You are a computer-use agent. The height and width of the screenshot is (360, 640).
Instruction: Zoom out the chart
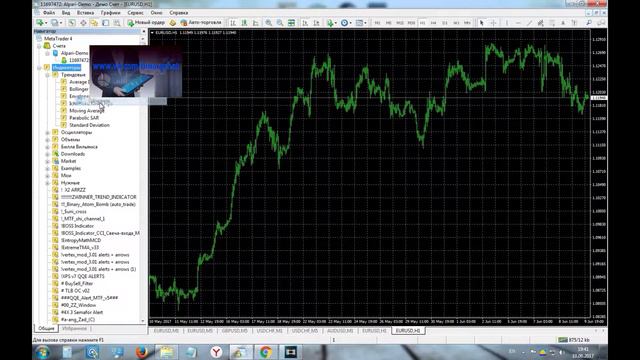(x=280, y=23)
